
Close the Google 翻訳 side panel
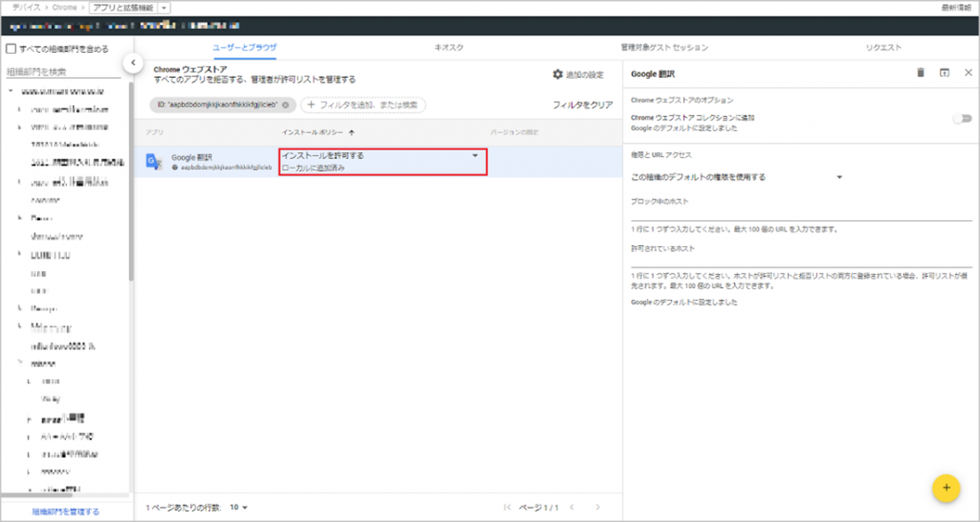pos(969,73)
